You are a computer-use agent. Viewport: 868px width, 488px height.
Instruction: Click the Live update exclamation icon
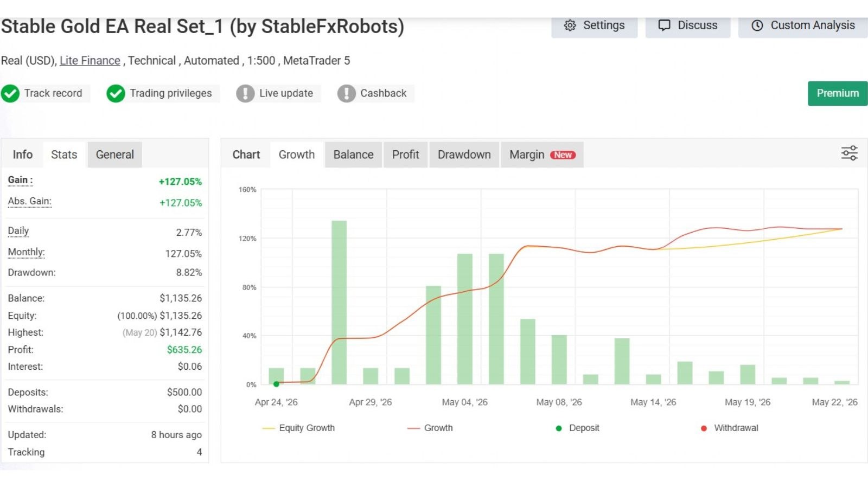coord(245,93)
